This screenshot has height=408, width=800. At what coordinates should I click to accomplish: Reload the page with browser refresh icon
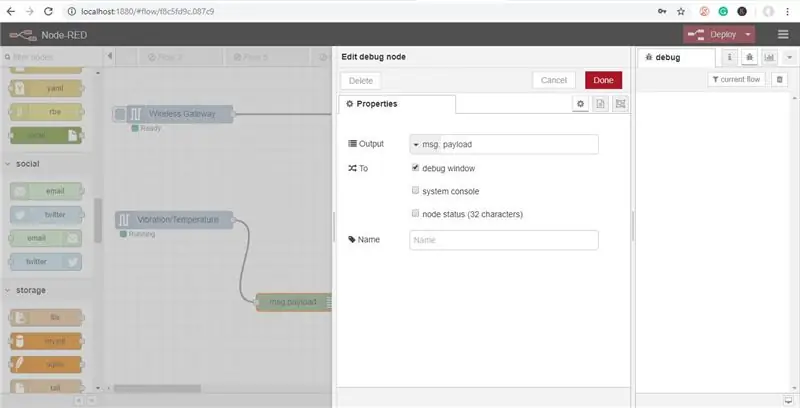click(x=48, y=11)
